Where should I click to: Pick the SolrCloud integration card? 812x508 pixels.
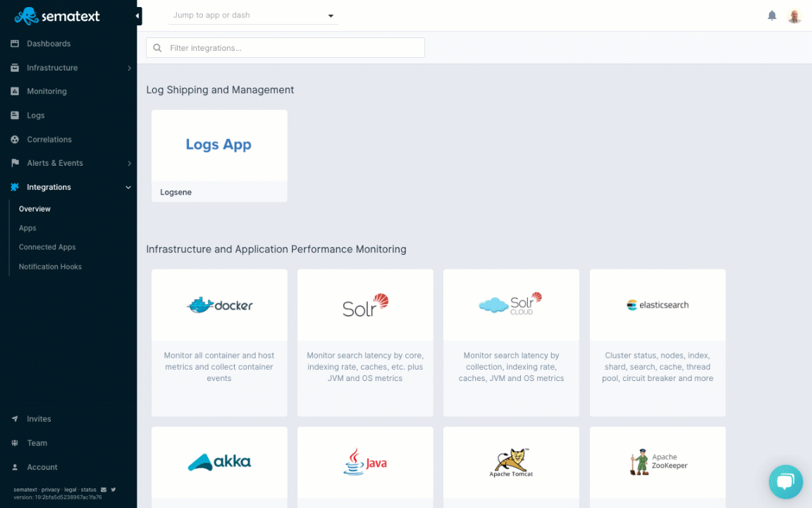(x=511, y=343)
